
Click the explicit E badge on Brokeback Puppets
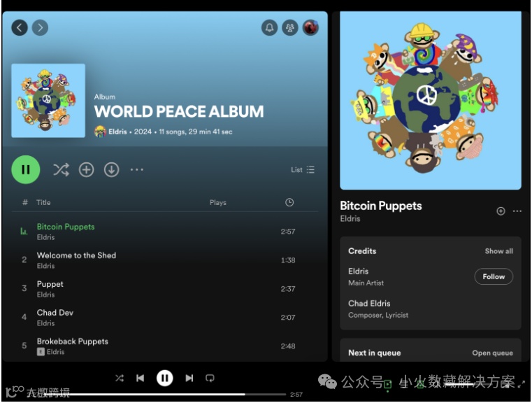41,352
